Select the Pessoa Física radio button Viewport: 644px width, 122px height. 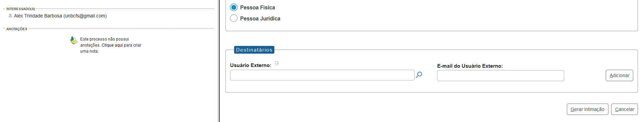234,7
